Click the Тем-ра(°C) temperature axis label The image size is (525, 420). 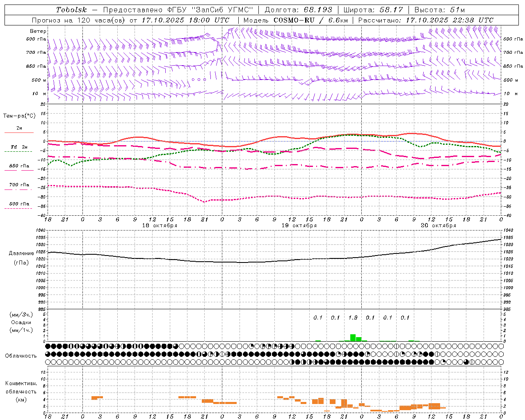pos(19,116)
